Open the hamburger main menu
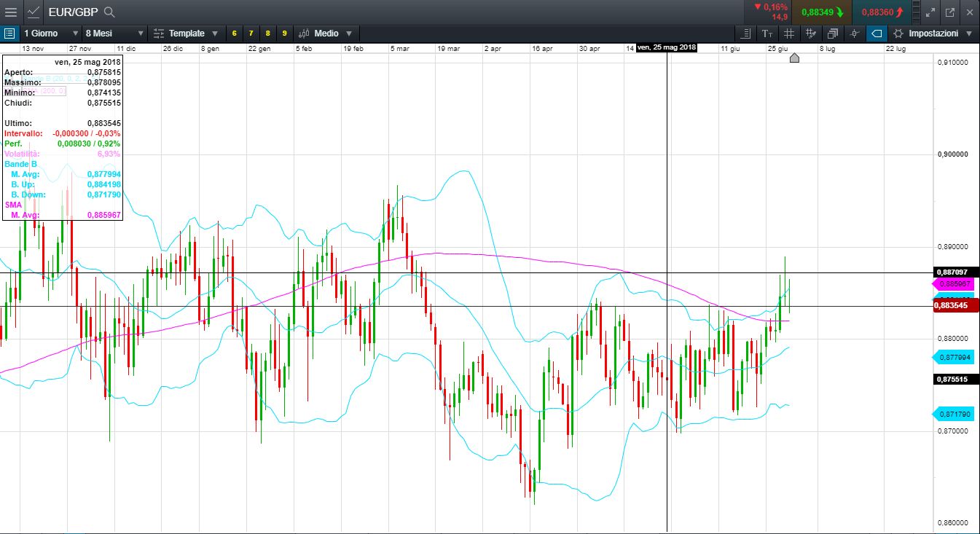 click(x=10, y=12)
